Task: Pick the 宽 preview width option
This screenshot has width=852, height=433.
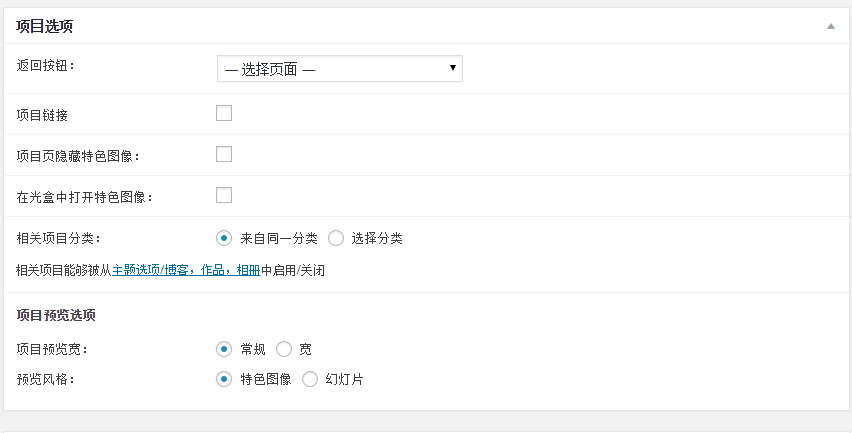Action: (x=284, y=349)
